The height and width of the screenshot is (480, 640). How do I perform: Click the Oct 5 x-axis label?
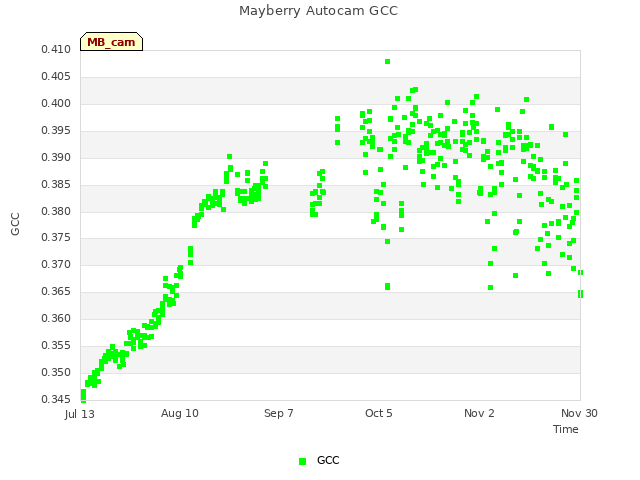(379, 413)
